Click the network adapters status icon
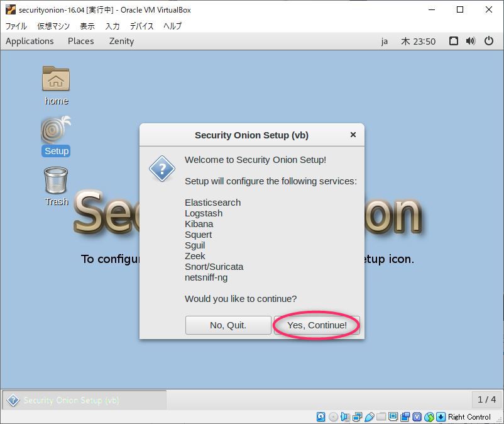Viewport: 504px width, 424px height. point(357,417)
